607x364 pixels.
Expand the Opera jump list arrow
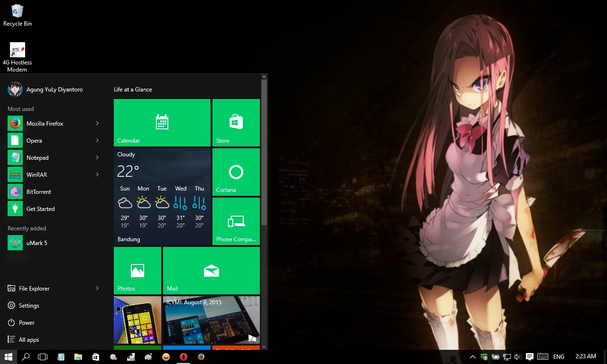(x=97, y=140)
